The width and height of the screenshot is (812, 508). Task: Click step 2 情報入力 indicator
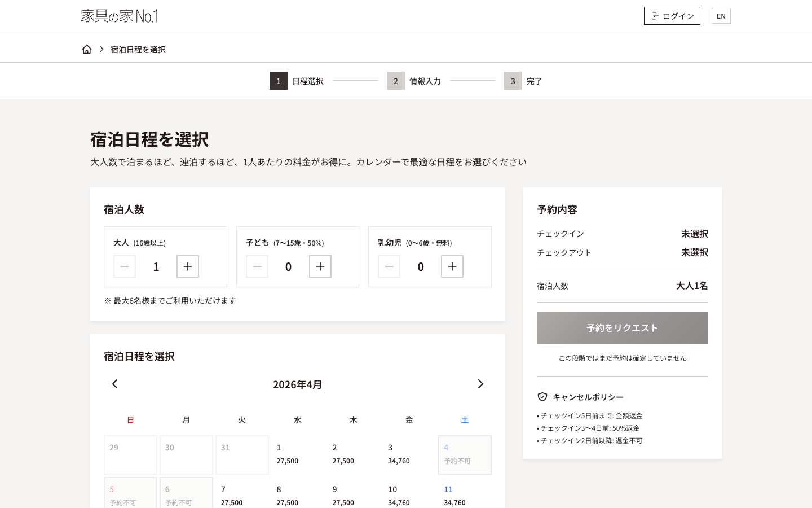coord(414,81)
